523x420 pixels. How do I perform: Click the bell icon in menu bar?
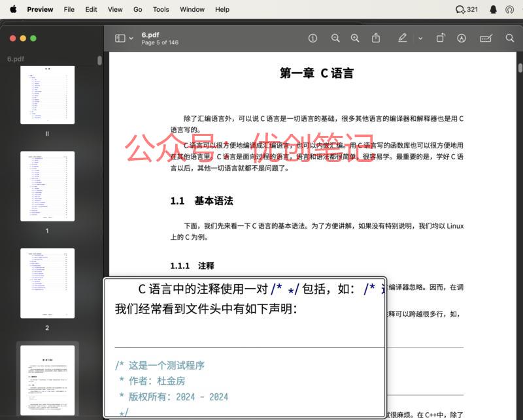click(x=493, y=9)
